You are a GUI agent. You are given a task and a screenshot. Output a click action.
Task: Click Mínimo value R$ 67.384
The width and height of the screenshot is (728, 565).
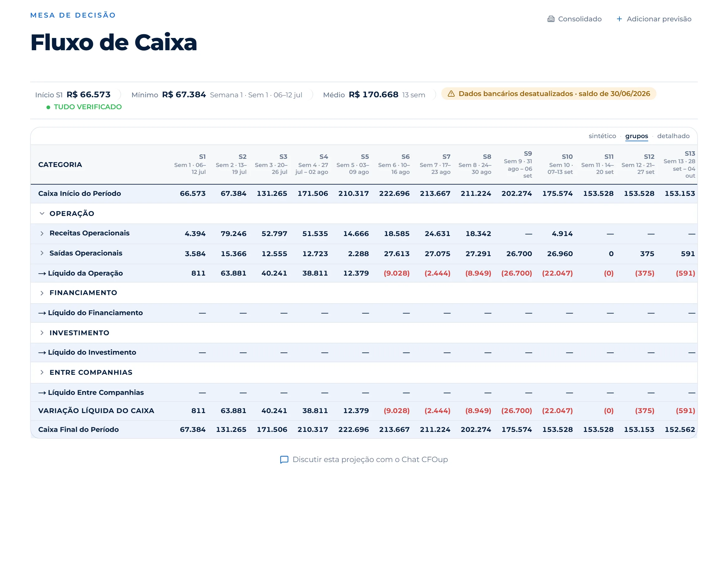184,94
